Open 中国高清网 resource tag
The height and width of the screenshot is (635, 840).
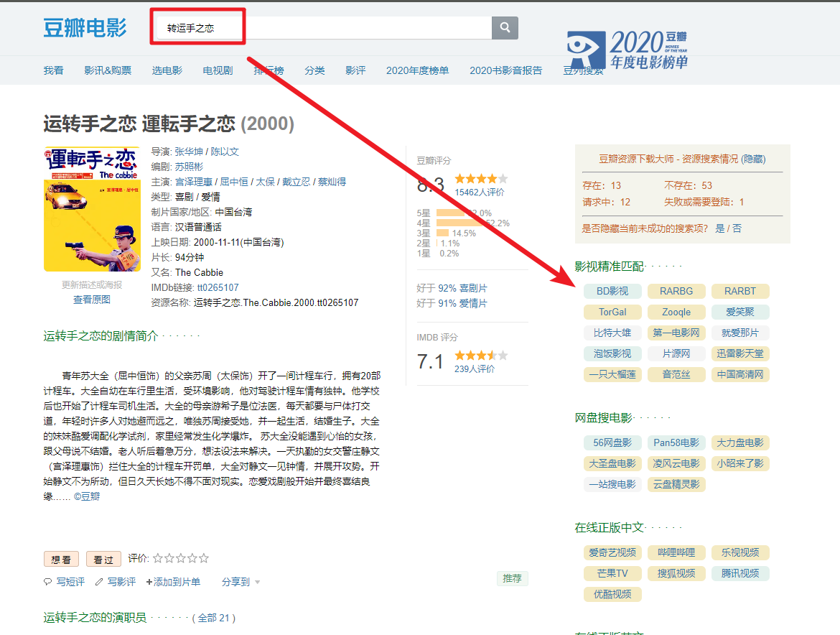point(740,374)
